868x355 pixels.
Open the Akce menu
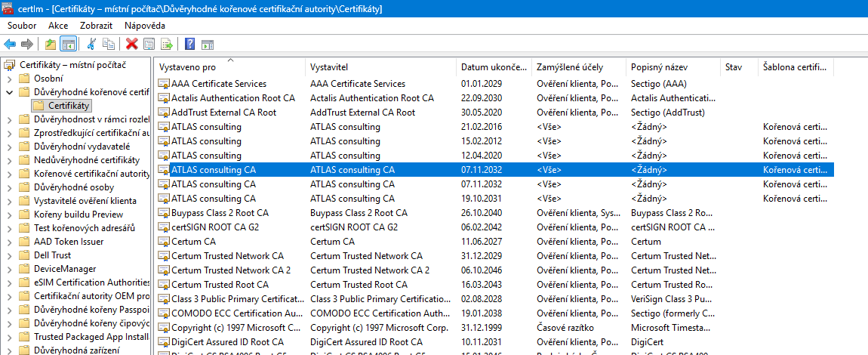pos(58,26)
